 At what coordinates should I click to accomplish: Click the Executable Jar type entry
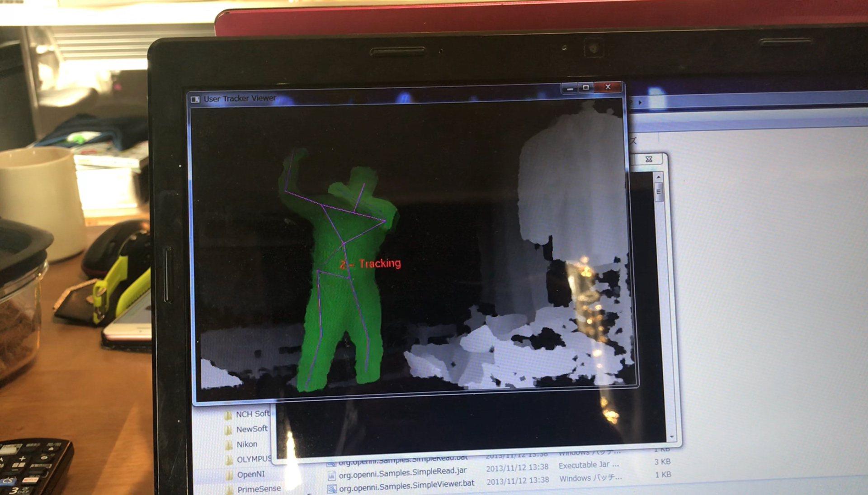click(588, 465)
